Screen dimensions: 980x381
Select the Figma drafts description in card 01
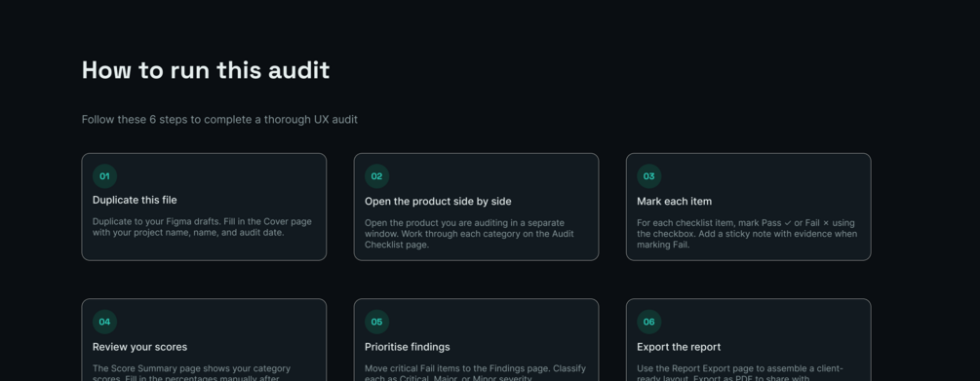(x=202, y=227)
